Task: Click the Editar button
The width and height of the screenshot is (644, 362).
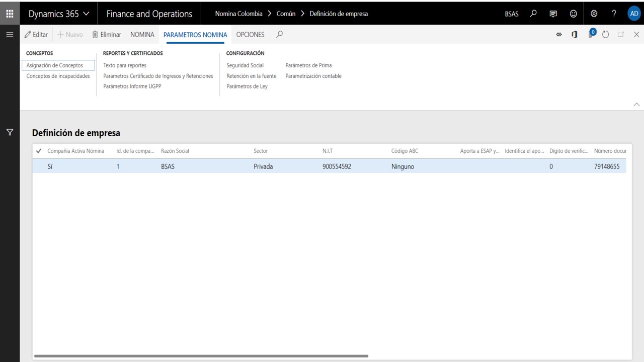Action: tap(36, 35)
